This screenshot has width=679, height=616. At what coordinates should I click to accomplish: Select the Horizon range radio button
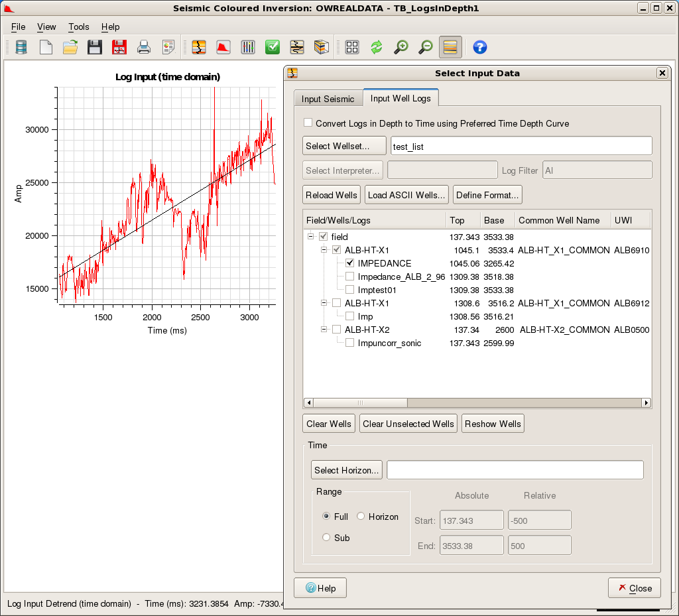coord(361,516)
